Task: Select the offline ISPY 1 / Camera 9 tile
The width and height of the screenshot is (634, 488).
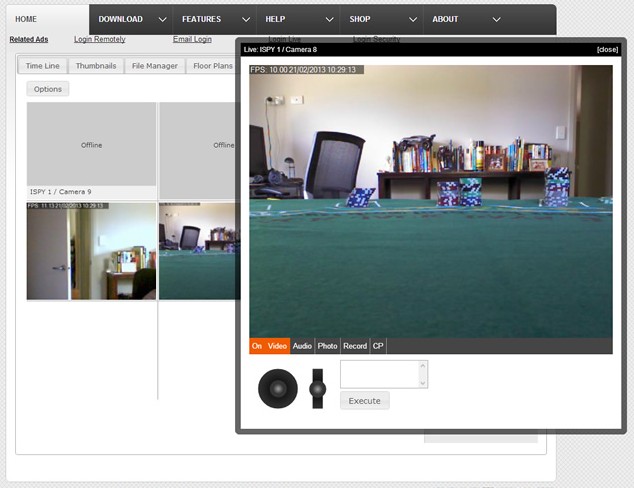Action: coord(91,150)
